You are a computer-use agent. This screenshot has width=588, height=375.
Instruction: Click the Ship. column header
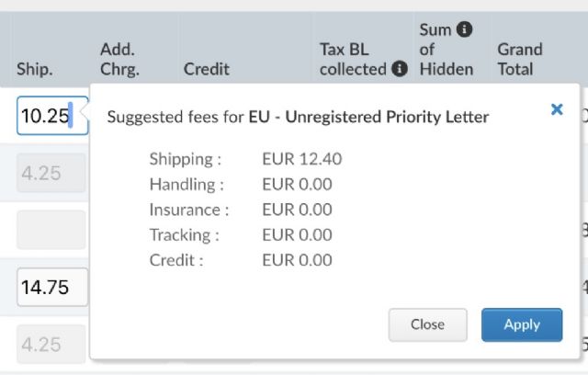pos(34,69)
